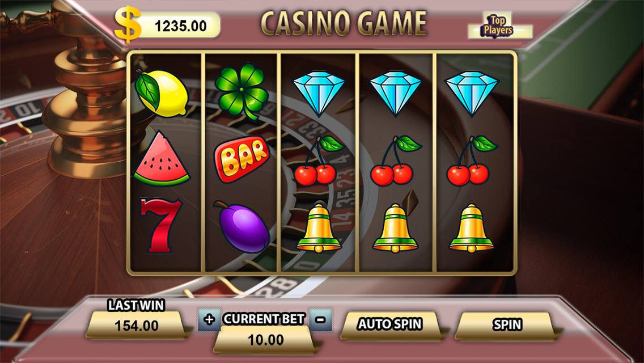Image resolution: width=644 pixels, height=363 pixels.
Task: Start the AUTO SPIN mode
Action: (x=390, y=324)
